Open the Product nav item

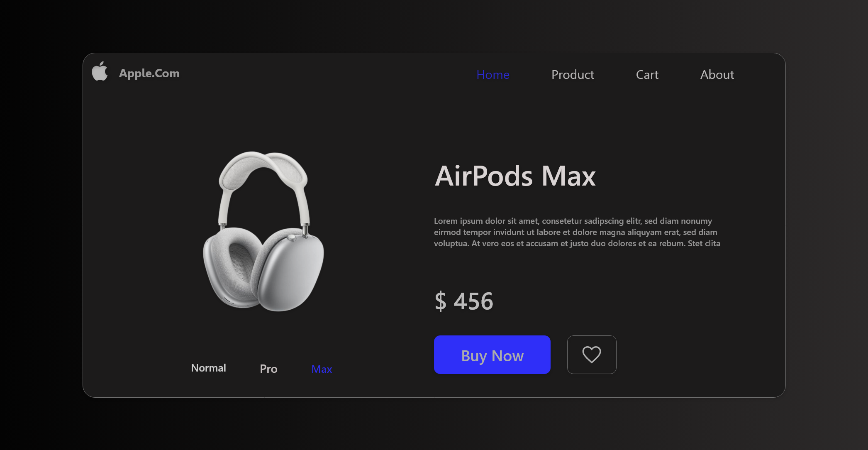click(573, 75)
